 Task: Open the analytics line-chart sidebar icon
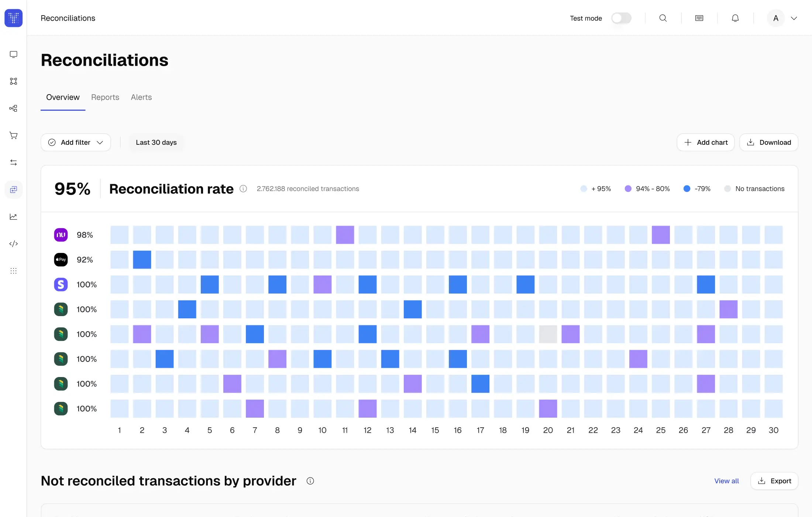[14, 217]
